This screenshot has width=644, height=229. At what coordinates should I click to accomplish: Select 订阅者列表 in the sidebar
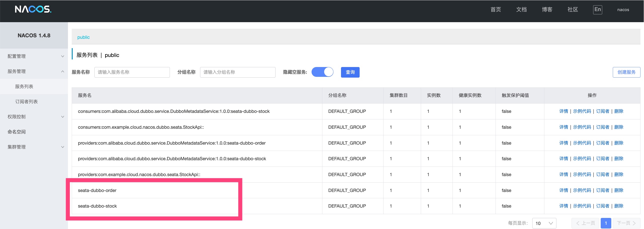click(x=34, y=102)
